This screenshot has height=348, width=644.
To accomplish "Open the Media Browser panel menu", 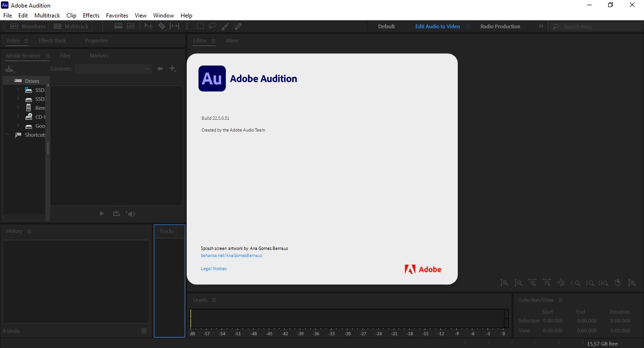I will pos(47,56).
